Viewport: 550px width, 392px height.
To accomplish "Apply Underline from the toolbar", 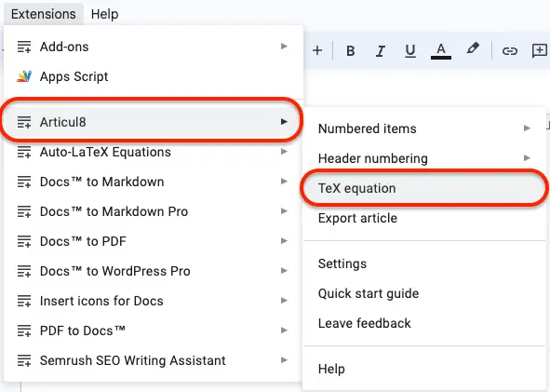I will pyautogui.click(x=410, y=51).
